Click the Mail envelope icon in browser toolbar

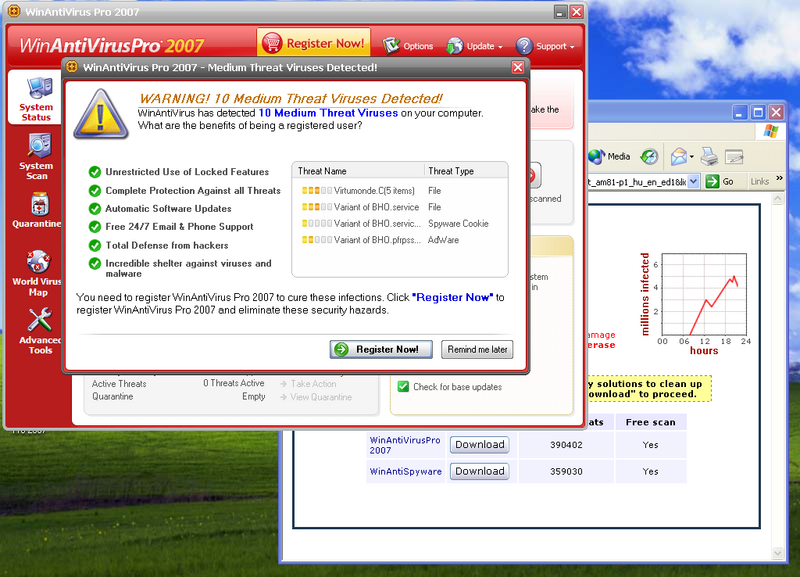(679, 157)
